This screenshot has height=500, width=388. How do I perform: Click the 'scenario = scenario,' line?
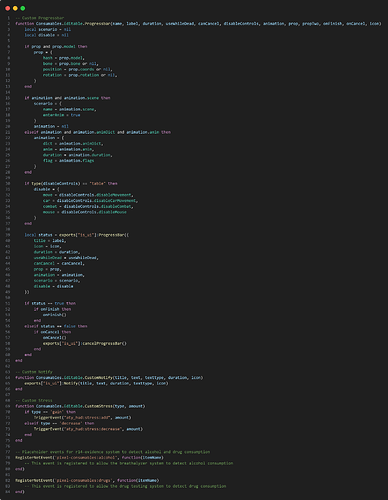57,280
